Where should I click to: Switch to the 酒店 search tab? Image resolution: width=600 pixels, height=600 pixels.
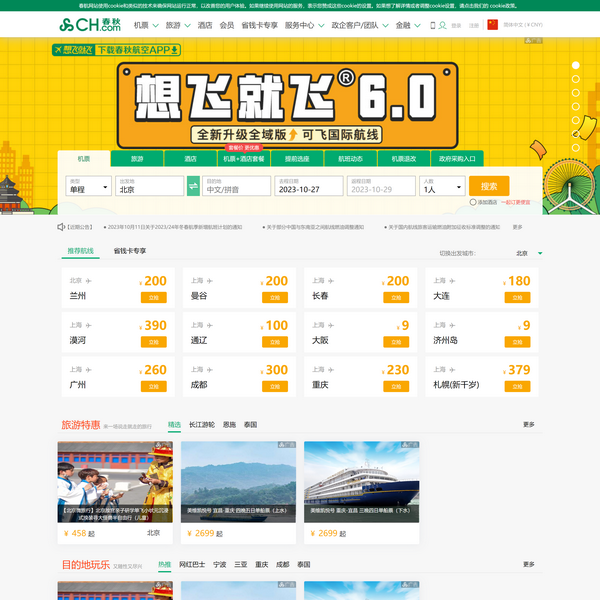pos(190,158)
